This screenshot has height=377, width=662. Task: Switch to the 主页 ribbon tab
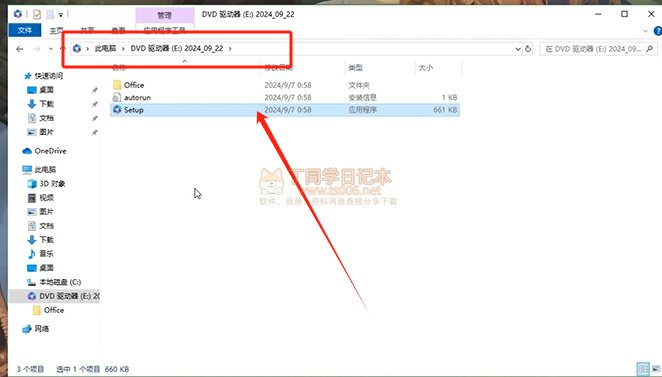(56, 30)
